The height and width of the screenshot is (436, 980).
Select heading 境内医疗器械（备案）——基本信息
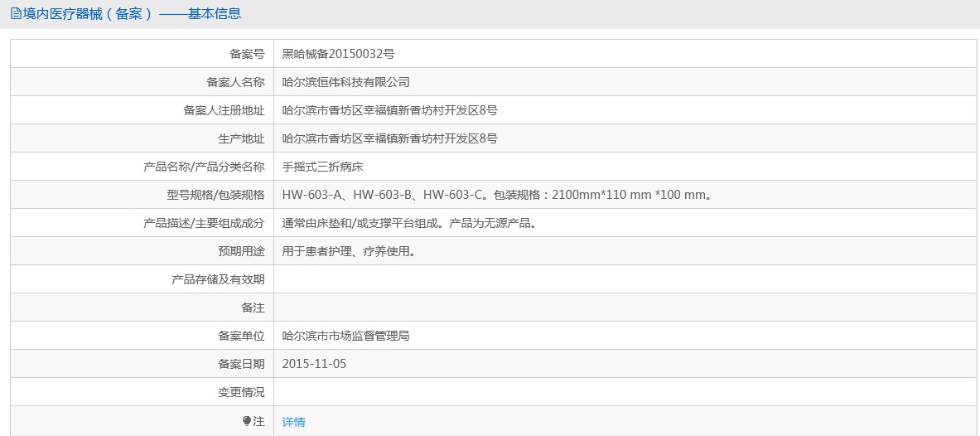132,13
